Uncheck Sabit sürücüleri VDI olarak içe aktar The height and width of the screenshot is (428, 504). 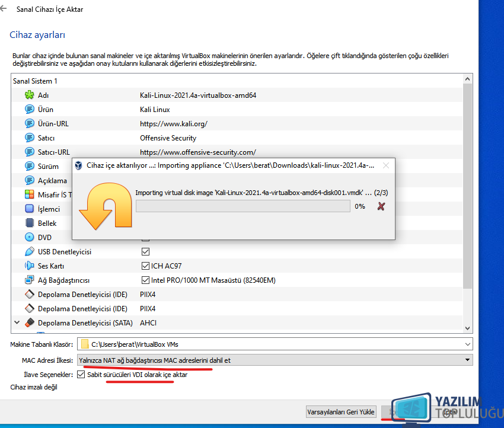81,374
